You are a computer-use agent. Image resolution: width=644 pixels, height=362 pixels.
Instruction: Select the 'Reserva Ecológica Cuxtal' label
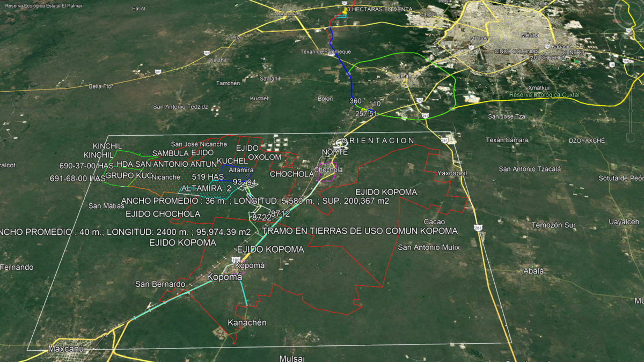(x=544, y=95)
